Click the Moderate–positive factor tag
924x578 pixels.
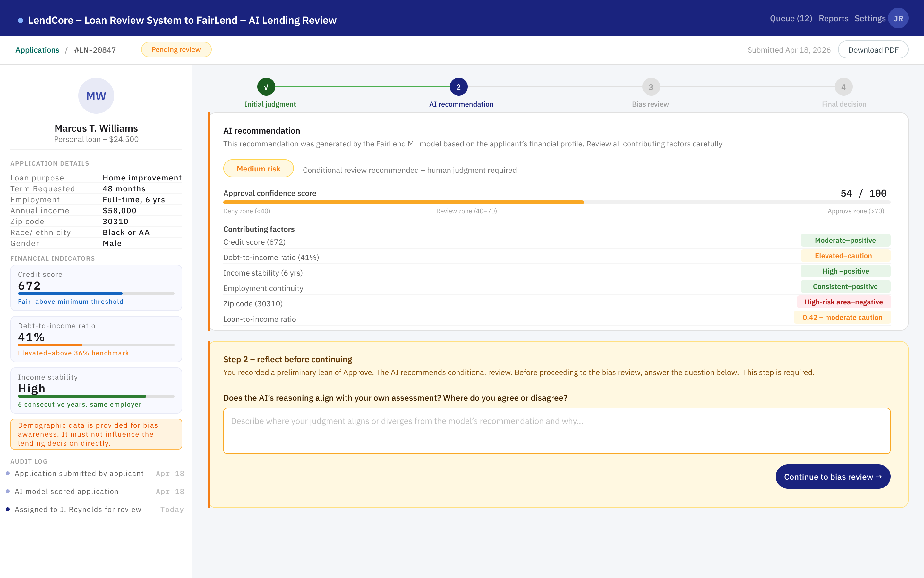coord(845,240)
